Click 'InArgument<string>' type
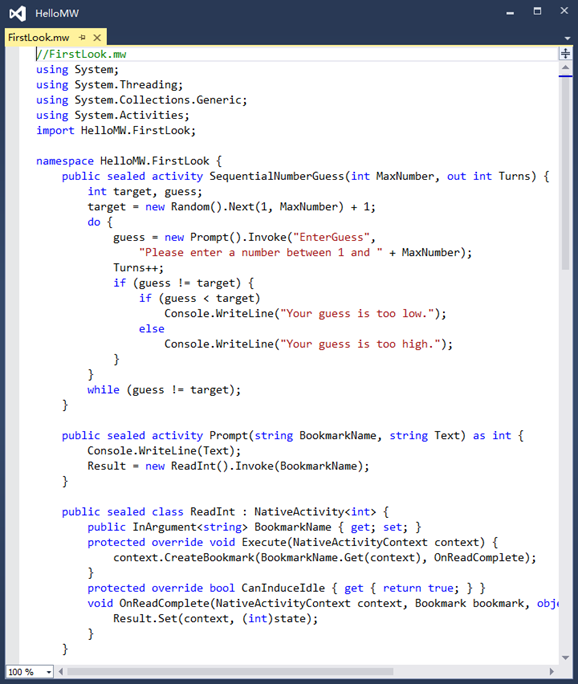The height and width of the screenshot is (684, 578). tap(190, 527)
